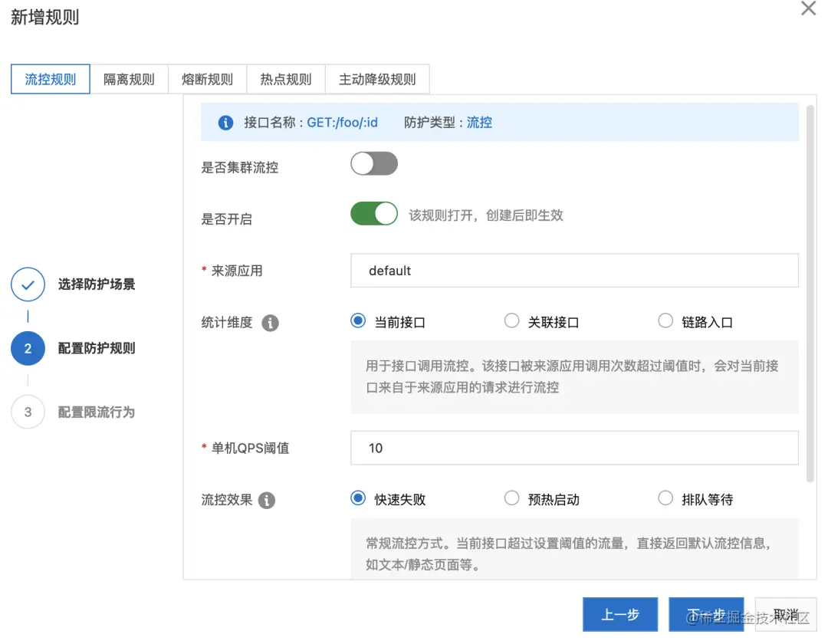The height and width of the screenshot is (644, 828).
Task: Click the 下一步 button
Action: pyautogui.click(x=706, y=615)
